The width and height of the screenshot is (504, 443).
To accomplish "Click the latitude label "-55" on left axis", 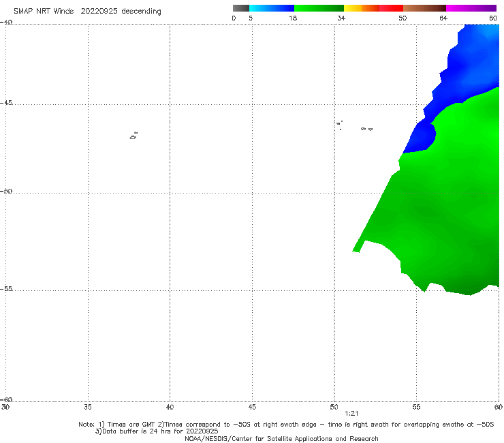I will point(6,288).
